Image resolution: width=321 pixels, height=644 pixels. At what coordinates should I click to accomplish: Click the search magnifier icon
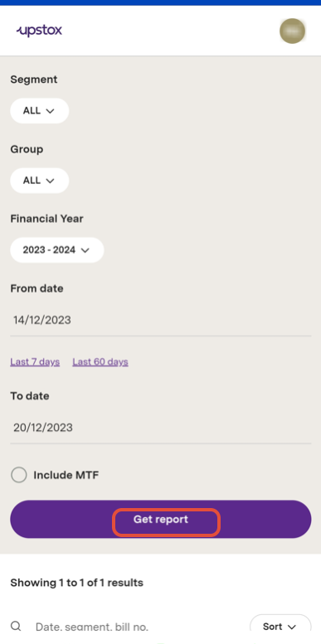click(x=16, y=627)
